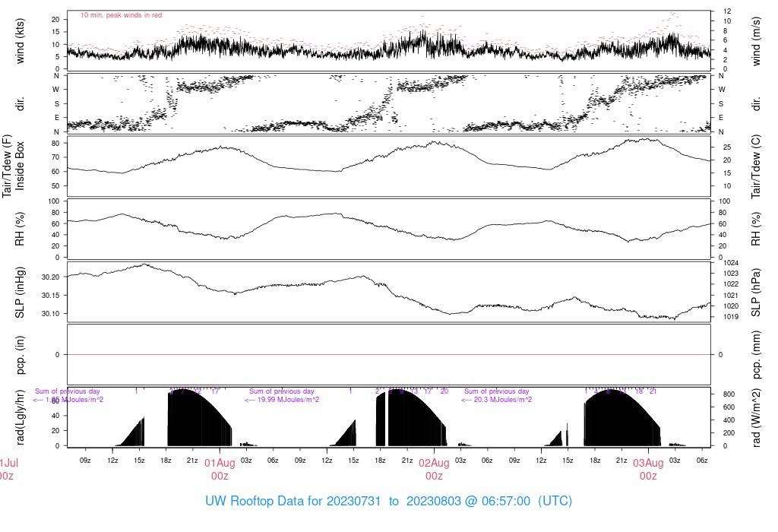The height and width of the screenshot is (532, 778).
Task: Select the '10 min. peak winds in red' note
Action: pyautogui.click(x=121, y=15)
